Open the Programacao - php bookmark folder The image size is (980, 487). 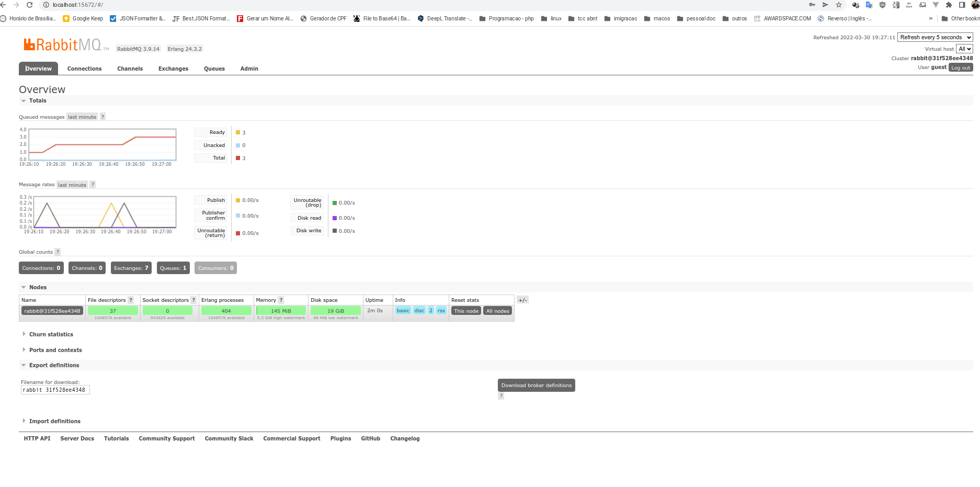click(506, 18)
